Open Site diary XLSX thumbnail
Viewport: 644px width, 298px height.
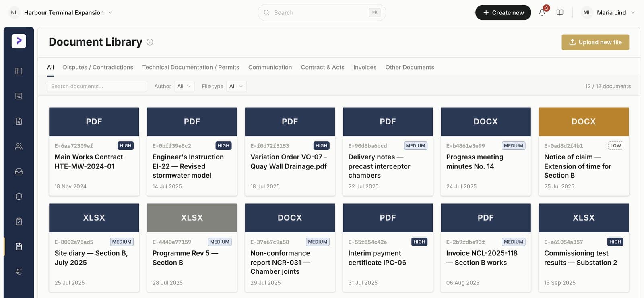pyautogui.click(x=94, y=218)
